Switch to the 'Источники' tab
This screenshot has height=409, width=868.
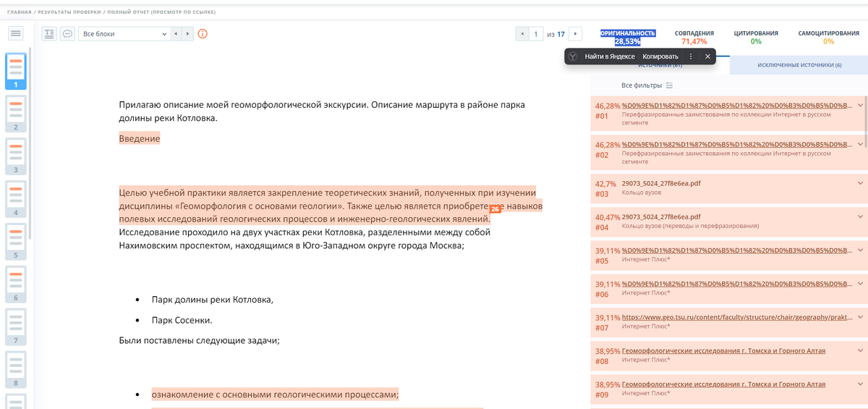tap(660, 67)
